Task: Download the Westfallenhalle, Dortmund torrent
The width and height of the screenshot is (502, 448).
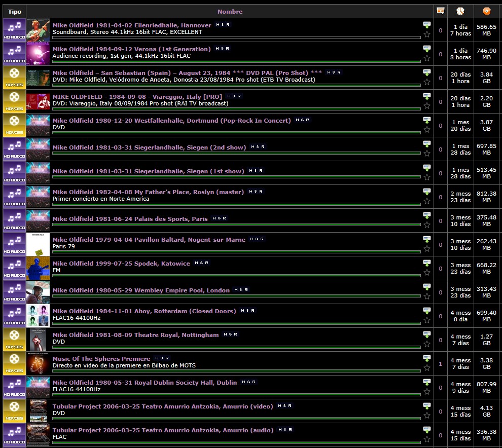Action: [427, 120]
